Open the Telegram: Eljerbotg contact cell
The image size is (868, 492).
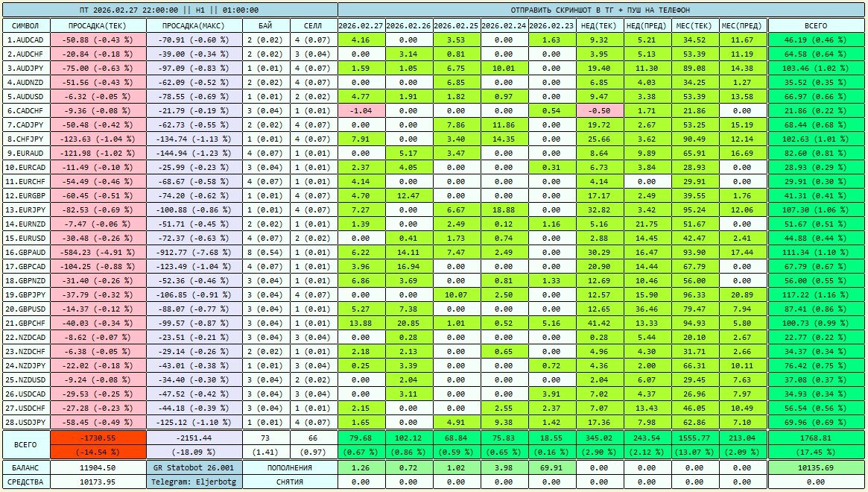[194, 482]
